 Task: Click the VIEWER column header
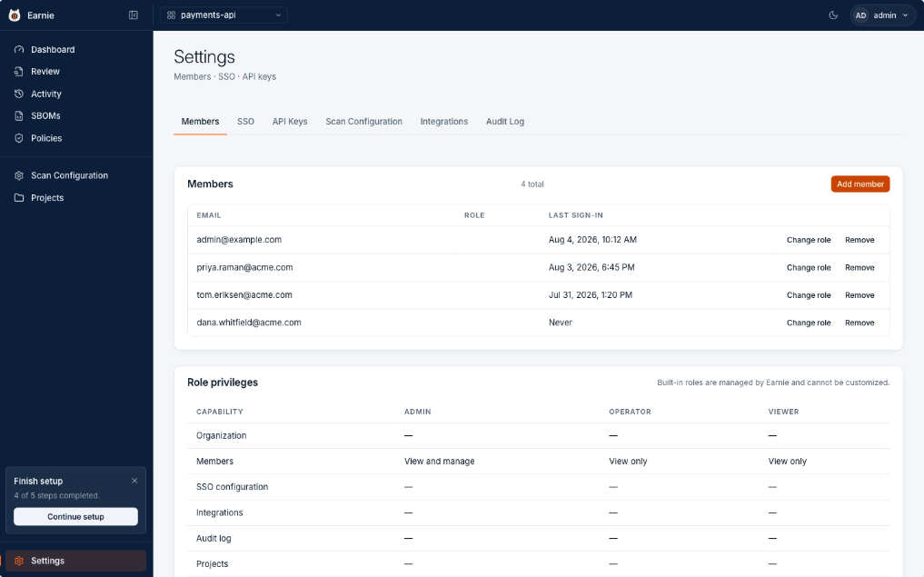pos(784,412)
